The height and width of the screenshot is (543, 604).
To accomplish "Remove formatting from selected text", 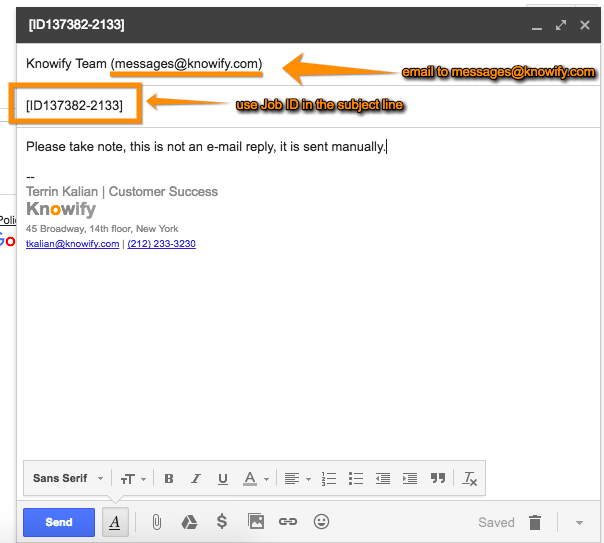I will coord(470,479).
